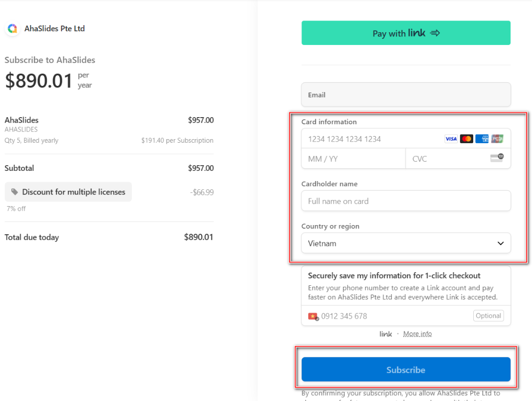Select the CVC input field
The image size is (532, 401).
[448, 159]
